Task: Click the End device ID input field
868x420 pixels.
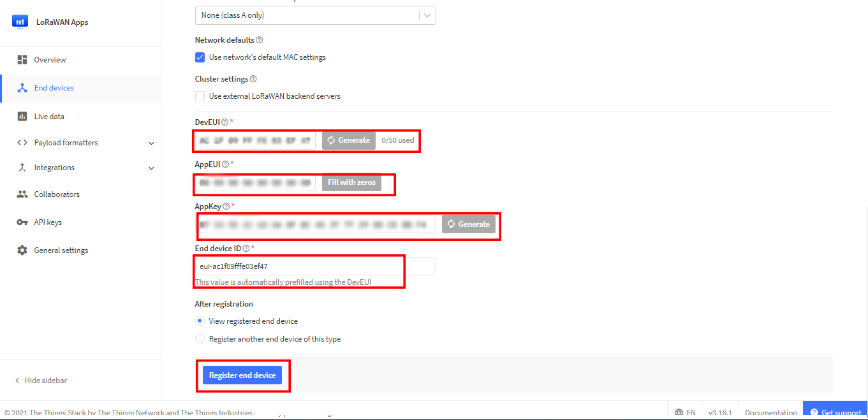Action: pyautogui.click(x=300, y=266)
